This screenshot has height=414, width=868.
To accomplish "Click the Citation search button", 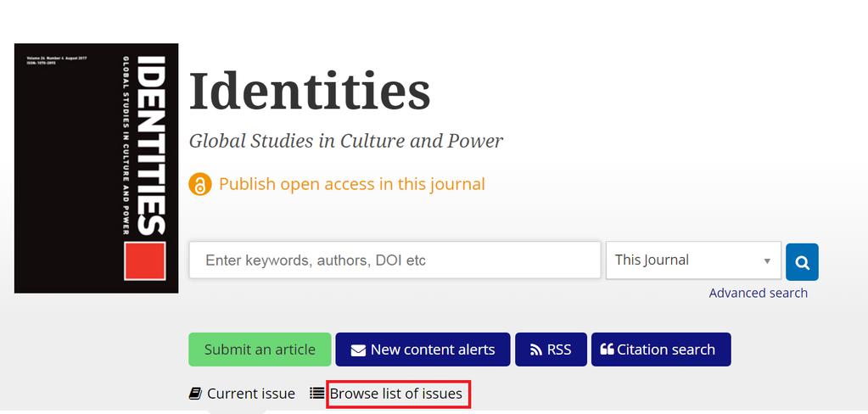I will [661, 350].
